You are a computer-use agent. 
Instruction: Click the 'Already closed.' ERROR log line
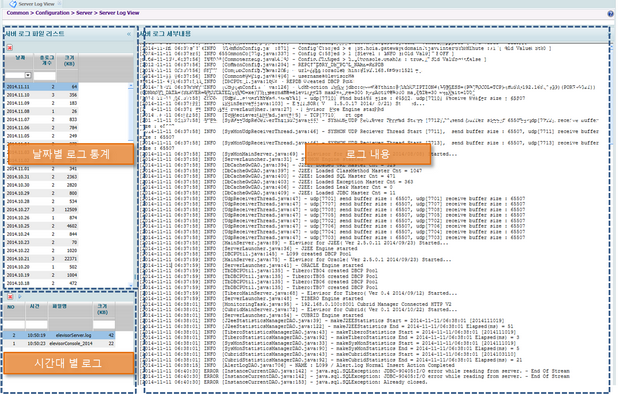point(284,382)
